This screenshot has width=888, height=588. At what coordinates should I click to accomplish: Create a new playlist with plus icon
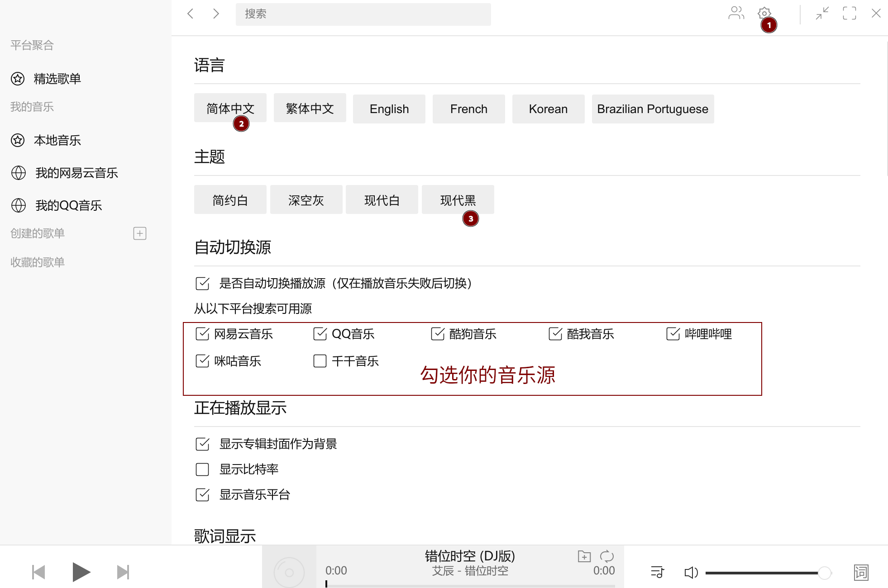click(140, 233)
